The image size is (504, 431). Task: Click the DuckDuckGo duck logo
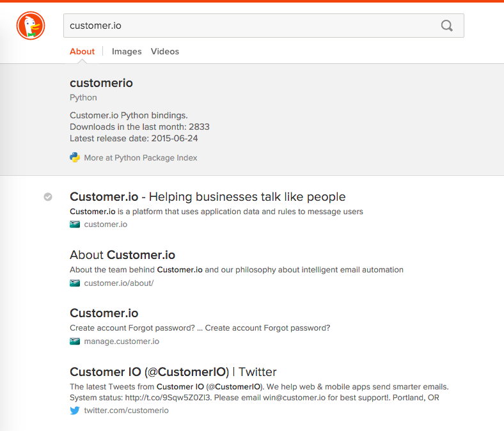(x=31, y=26)
